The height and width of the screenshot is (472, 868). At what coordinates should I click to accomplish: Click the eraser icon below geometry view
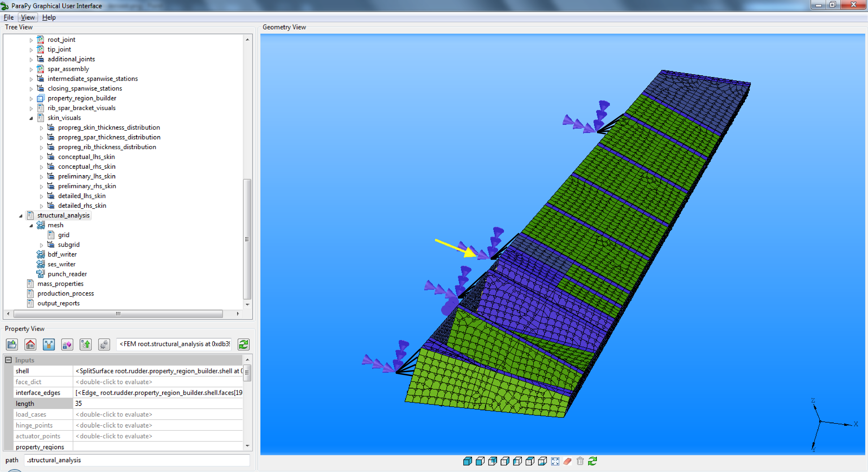[x=567, y=461]
